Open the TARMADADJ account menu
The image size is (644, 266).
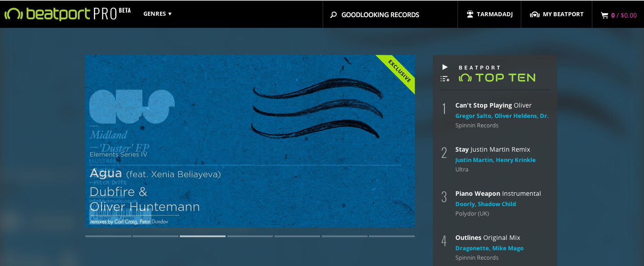489,14
